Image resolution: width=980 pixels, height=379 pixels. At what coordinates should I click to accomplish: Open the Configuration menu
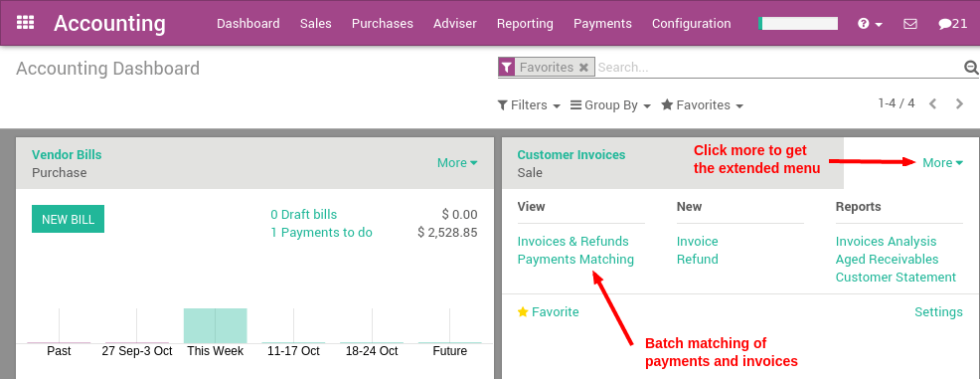tap(691, 23)
